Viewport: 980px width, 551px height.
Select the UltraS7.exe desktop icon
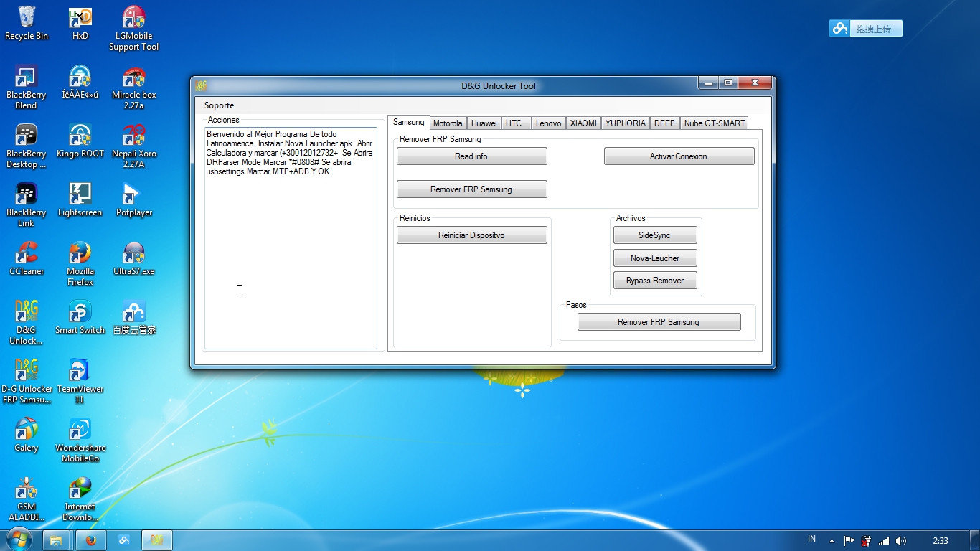tap(133, 259)
